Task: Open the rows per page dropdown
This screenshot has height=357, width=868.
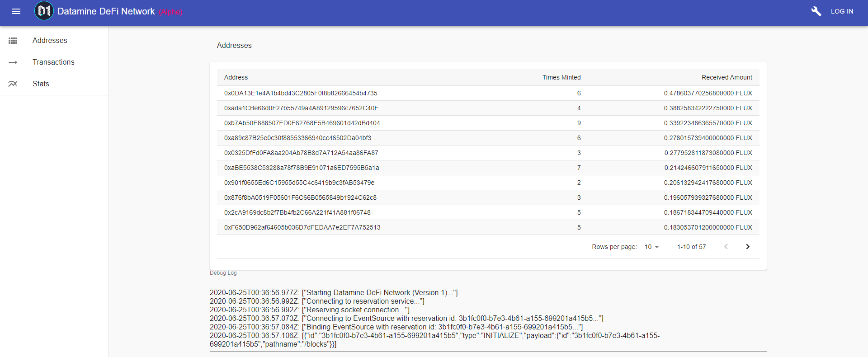Action: point(652,247)
